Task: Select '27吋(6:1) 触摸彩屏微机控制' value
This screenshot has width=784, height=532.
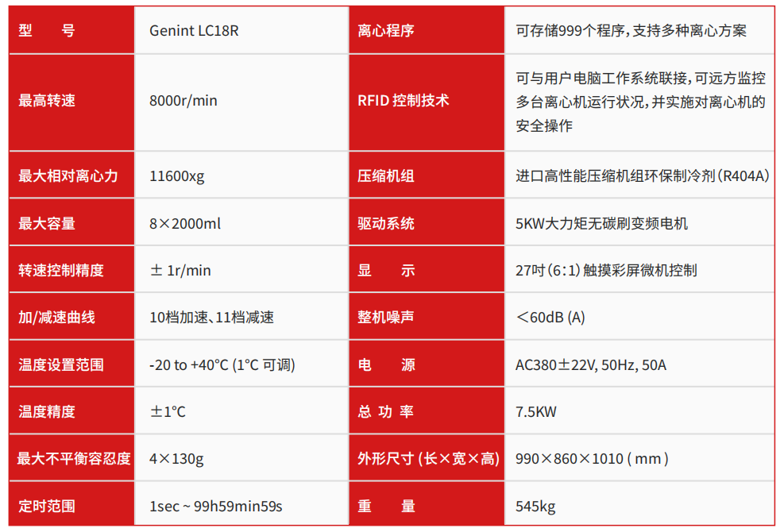Action: point(606,270)
